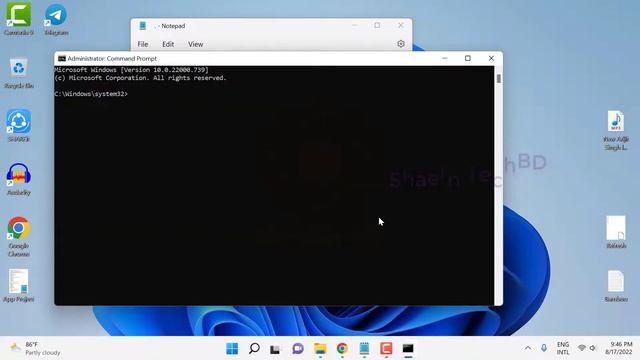Image resolution: width=640 pixels, height=360 pixels.
Task: Open Notepad File menu
Action: 143,44
